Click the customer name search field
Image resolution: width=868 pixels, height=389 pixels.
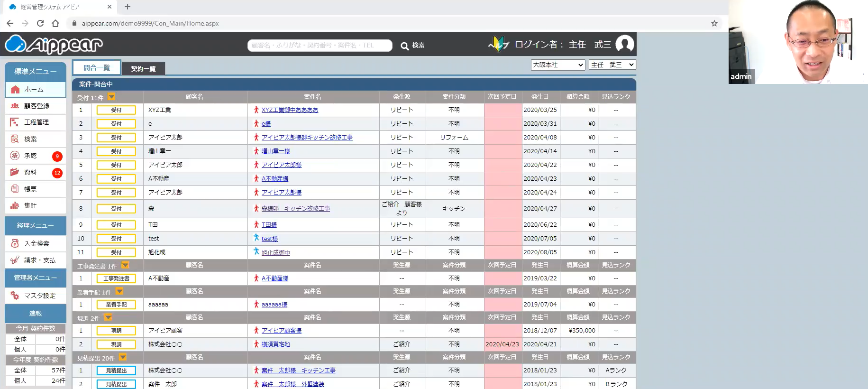[320, 46]
